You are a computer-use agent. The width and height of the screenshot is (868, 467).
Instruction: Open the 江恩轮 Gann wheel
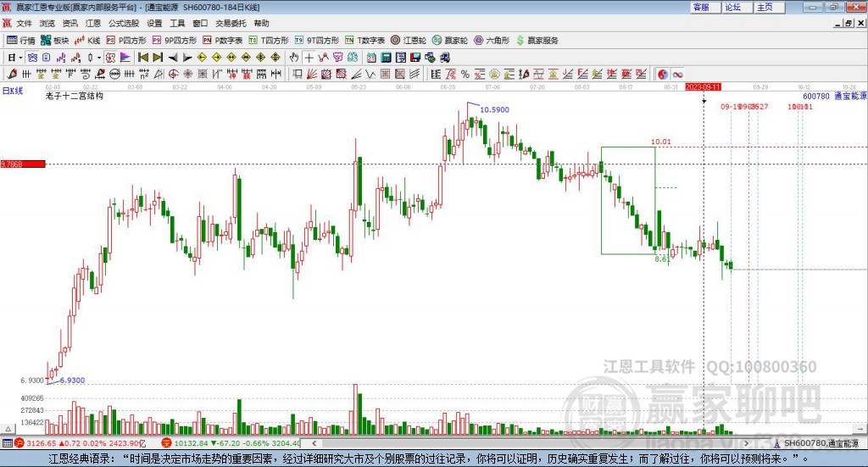click(x=409, y=41)
